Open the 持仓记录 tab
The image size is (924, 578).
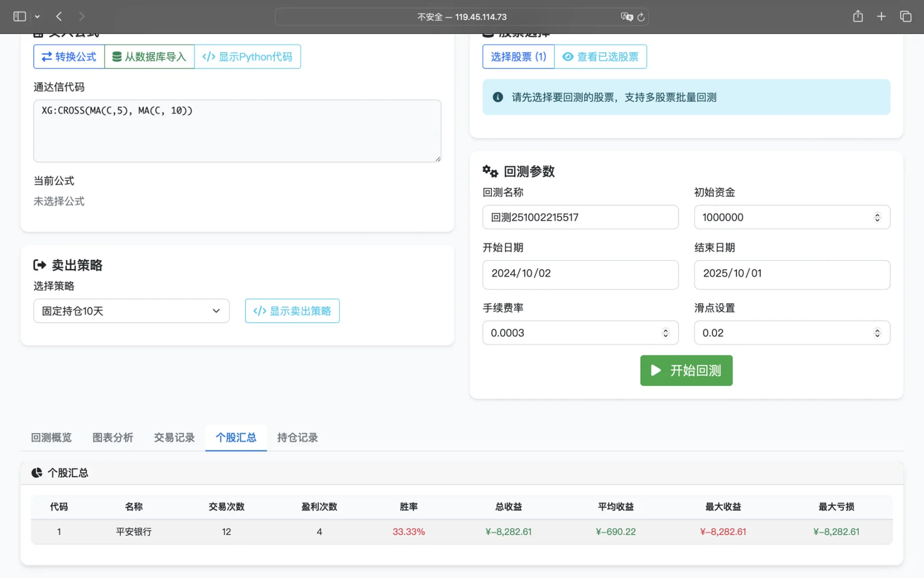click(x=297, y=437)
